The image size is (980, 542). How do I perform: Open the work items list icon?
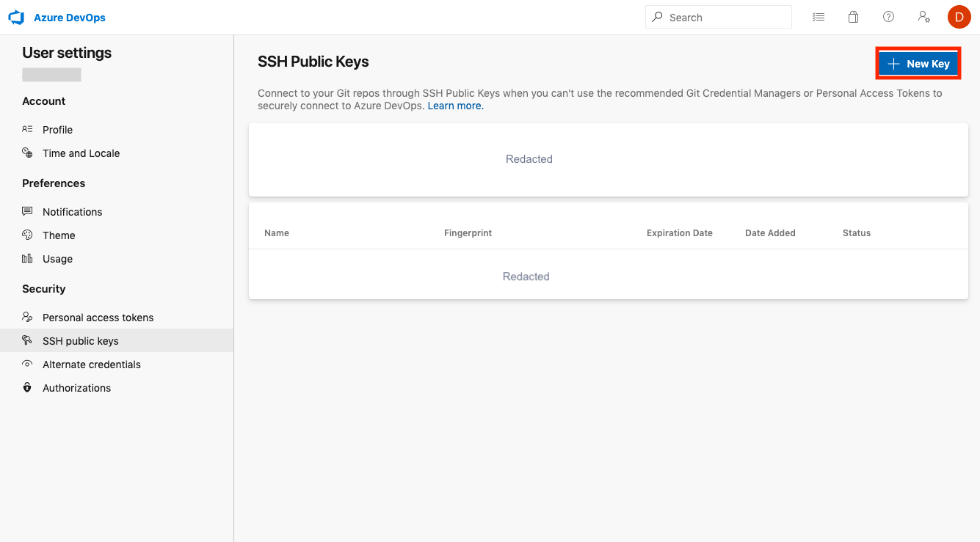pyautogui.click(x=819, y=16)
